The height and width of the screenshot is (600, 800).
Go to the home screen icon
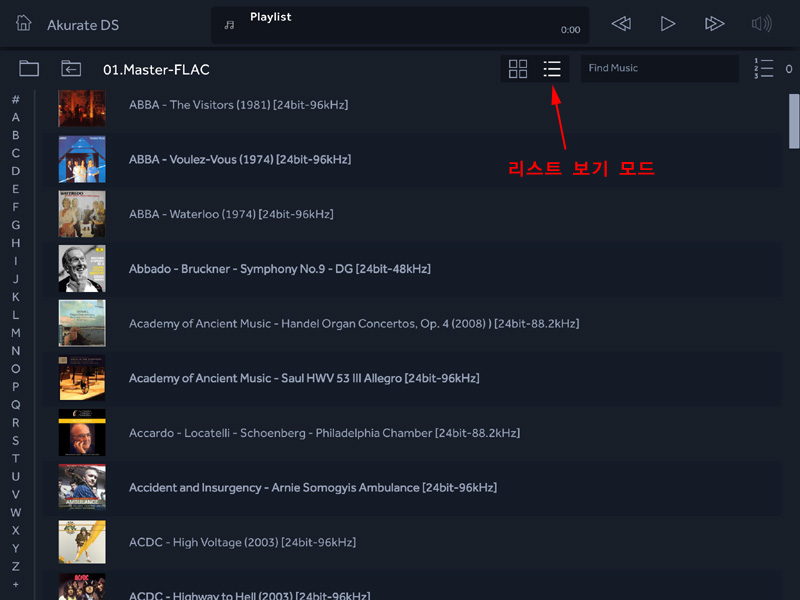[x=23, y=23]
